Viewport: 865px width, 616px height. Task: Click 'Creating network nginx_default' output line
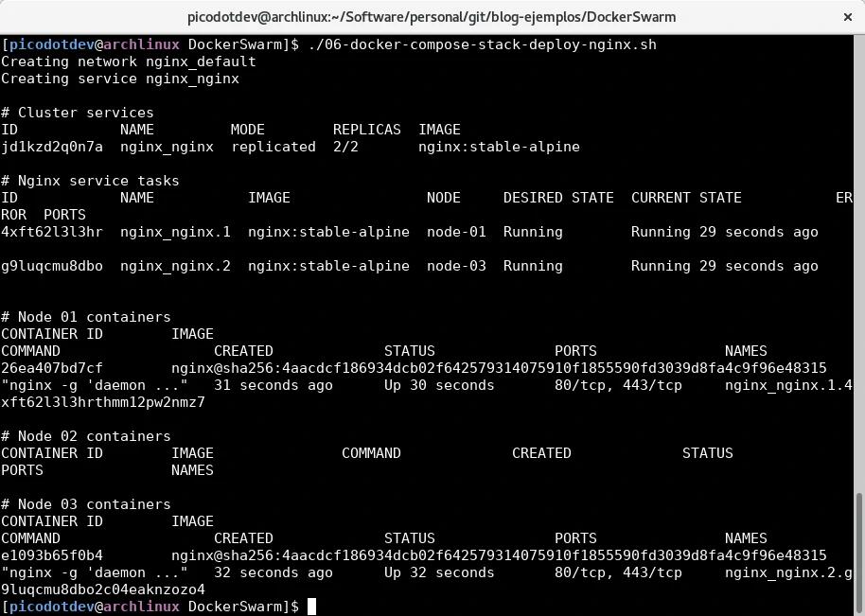(x=129, y=62)
